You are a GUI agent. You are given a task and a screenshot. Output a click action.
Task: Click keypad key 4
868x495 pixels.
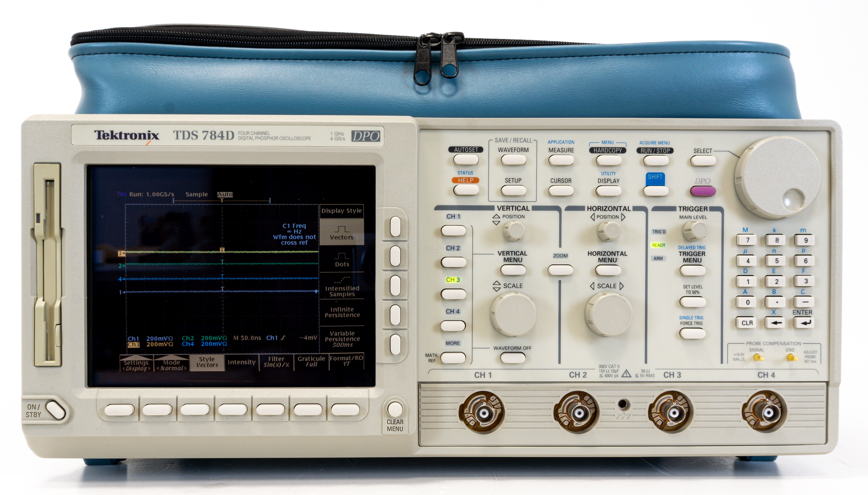click(x=747, y=261)
